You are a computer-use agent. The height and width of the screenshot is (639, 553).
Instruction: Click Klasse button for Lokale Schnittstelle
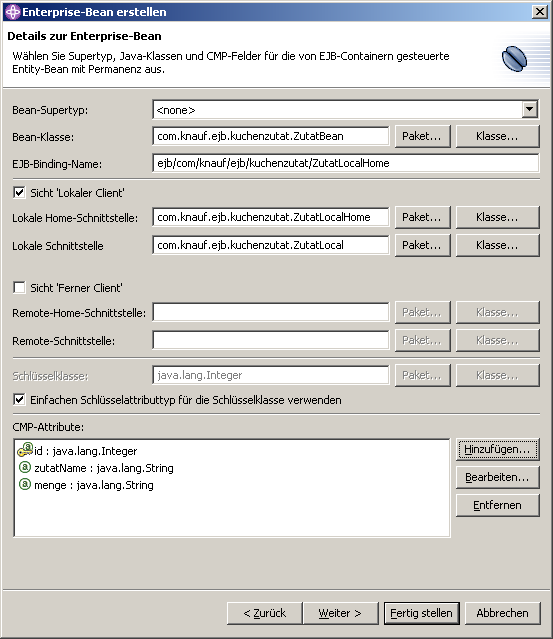pos(497,245)
